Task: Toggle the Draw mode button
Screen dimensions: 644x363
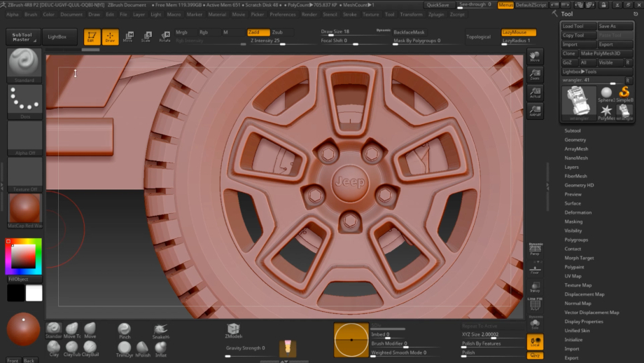Action: tap(110, 36)
